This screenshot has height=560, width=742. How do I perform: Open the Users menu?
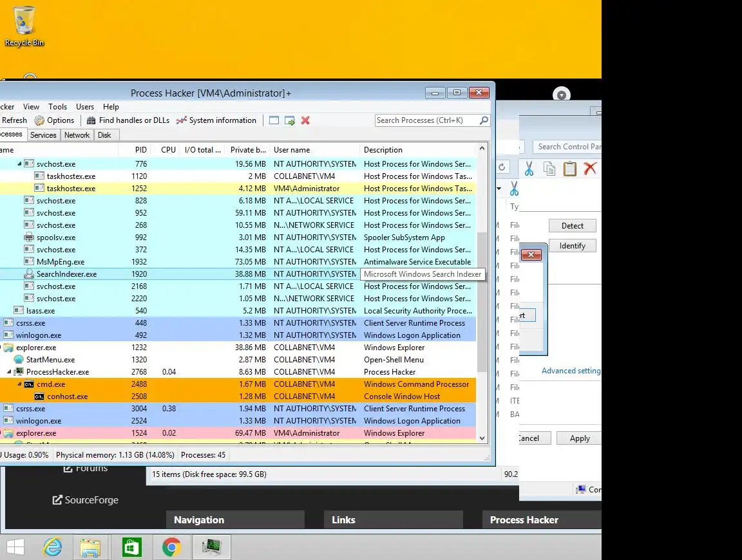[85, 107]
